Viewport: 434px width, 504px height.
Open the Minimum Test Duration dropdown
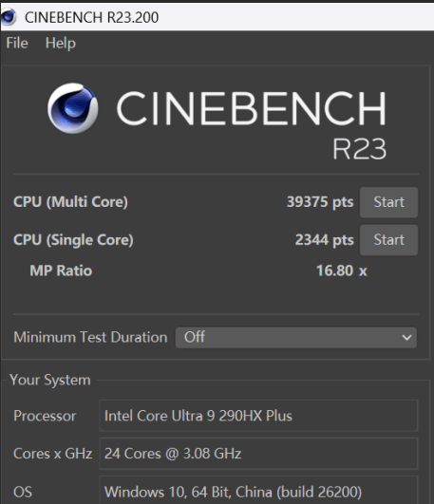tap(296, 337)
